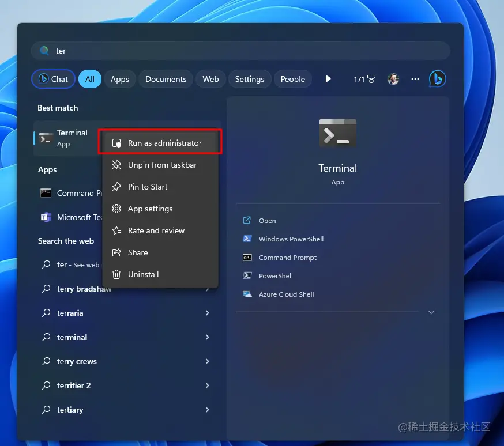The height and width of the screenshot is (446, 504).
Task: Click the play arrow to show more filters
Action: click(328, 79)
